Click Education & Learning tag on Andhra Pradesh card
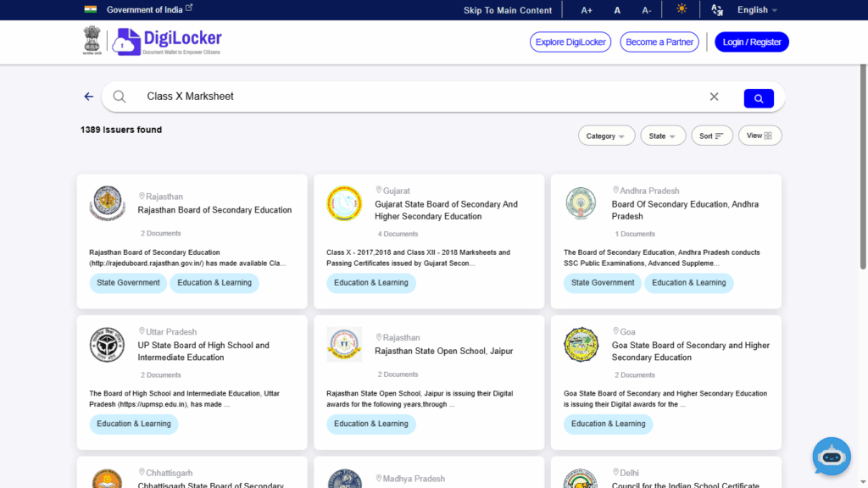The image size is (868, 488). pos(688,283)
